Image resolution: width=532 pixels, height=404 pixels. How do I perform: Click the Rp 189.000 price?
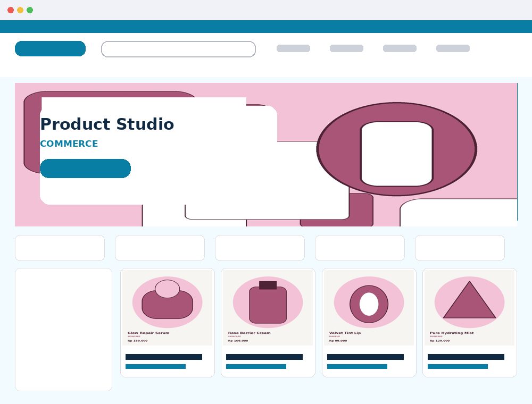[x=137, y=341]
